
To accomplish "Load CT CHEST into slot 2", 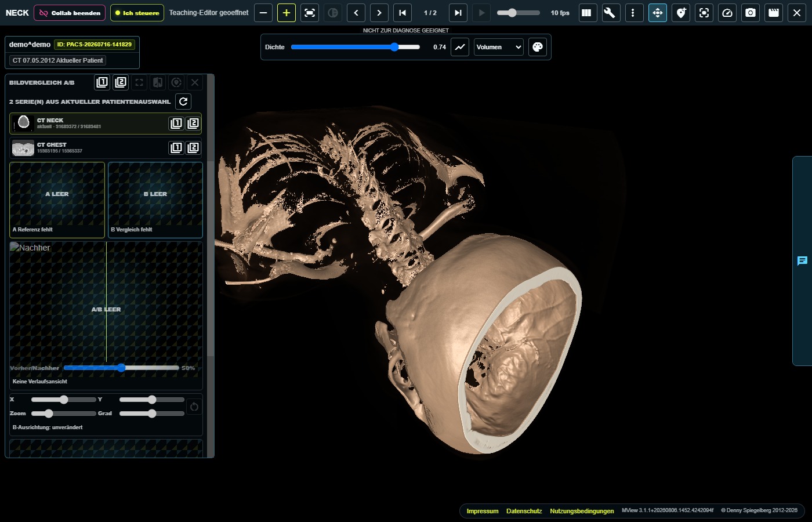I will 193,147.
